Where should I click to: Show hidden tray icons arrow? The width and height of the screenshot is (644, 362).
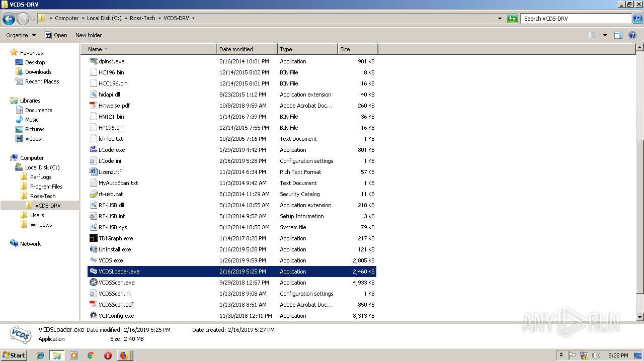pyautogui.click(x=561, y=355)
